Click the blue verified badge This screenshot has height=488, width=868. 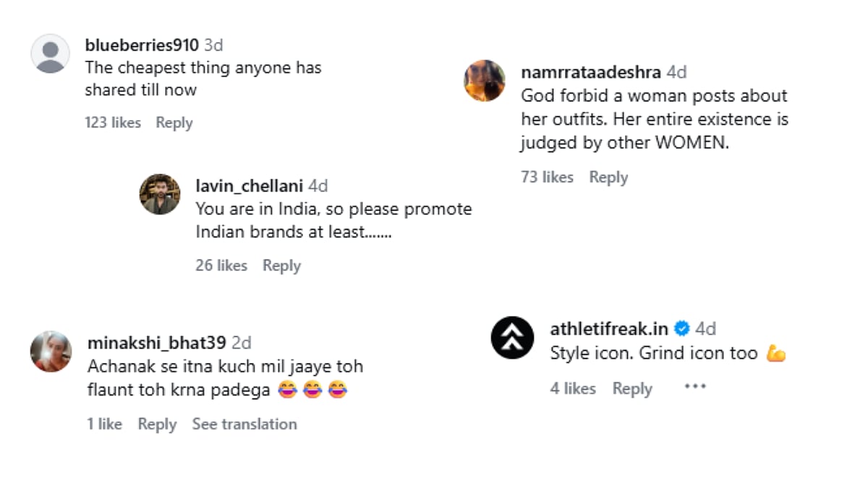tap(681, 329)
